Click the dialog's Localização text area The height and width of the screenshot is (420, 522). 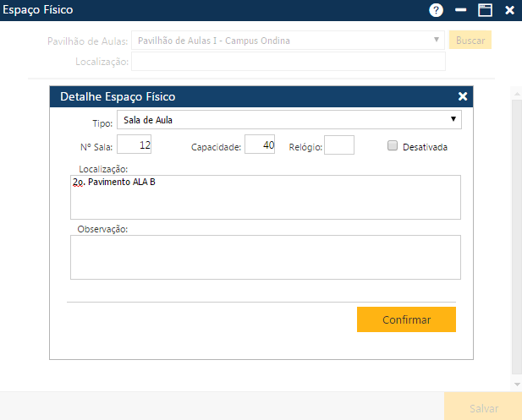[x=266, y=197]
